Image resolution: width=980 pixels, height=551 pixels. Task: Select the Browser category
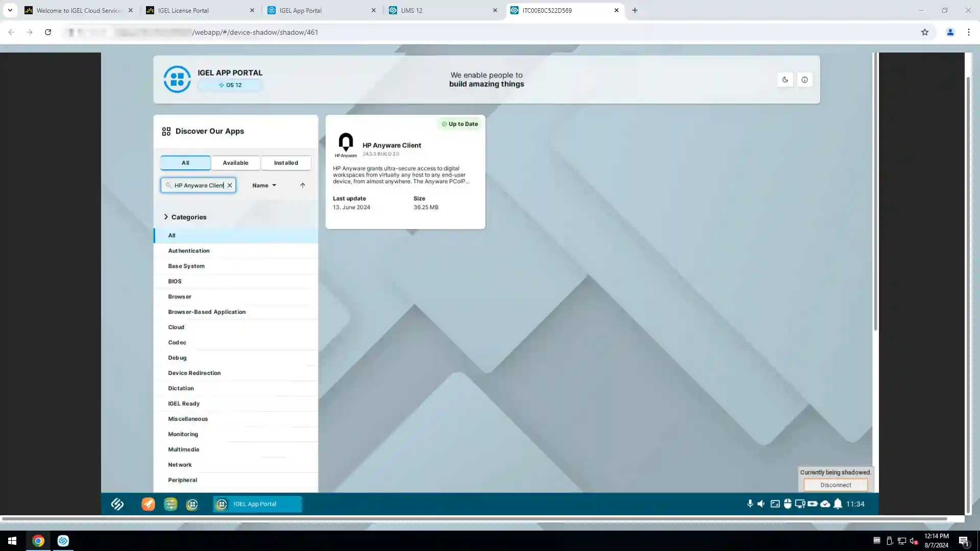coord(180,296)
